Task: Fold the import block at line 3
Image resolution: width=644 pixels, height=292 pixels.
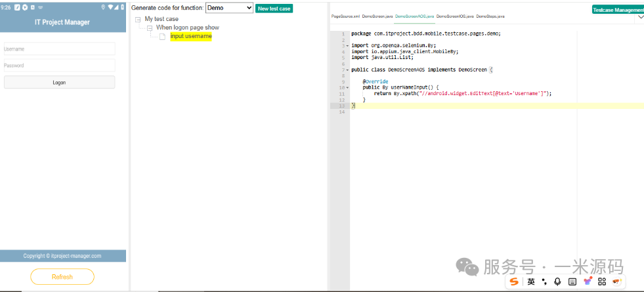Action: [x=347, y=46]
